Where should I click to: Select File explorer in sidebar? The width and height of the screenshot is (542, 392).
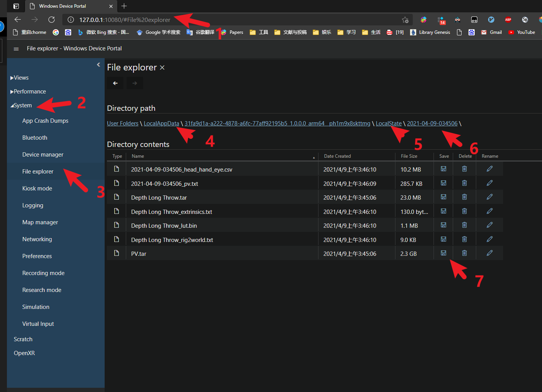(38, 172)
